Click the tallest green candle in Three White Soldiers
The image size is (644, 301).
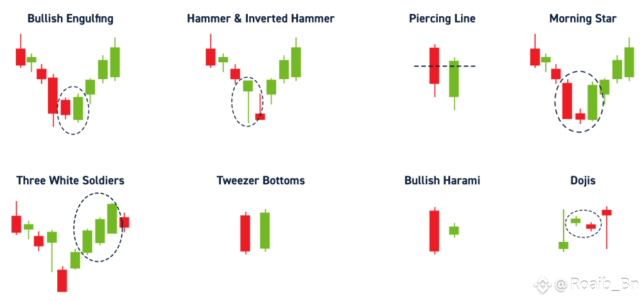(112, 218)
